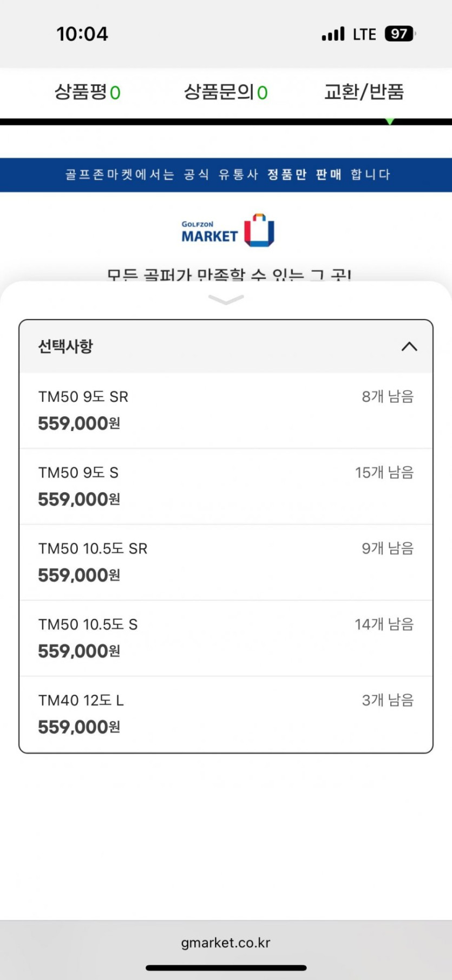452x980 pixels.
Task: Tap the GOLFZON MARKET logo text
Action: [209, 232]
